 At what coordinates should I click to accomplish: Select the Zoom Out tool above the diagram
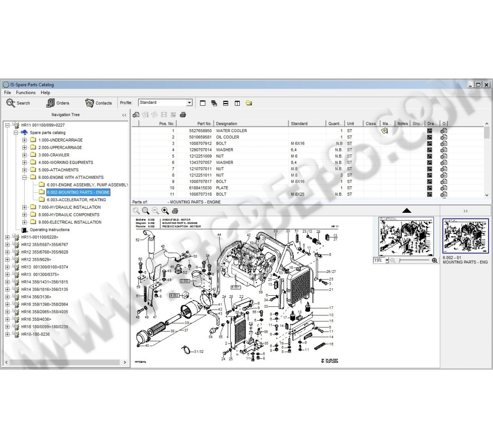(155, 211)
